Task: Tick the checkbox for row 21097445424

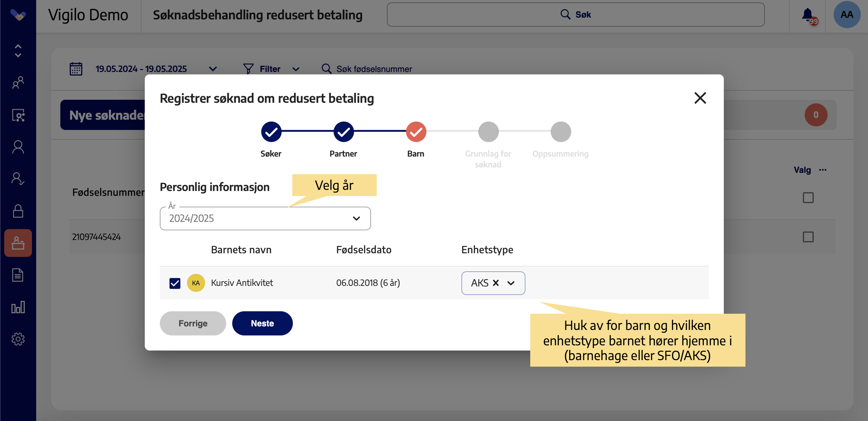Action: (x=808, y=237)
